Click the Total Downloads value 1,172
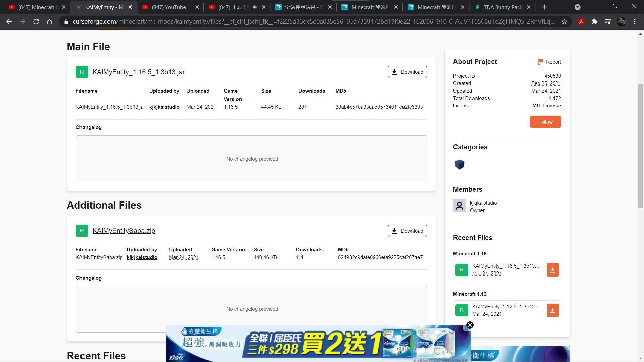644x362 pixels. (x=555, y=98)
